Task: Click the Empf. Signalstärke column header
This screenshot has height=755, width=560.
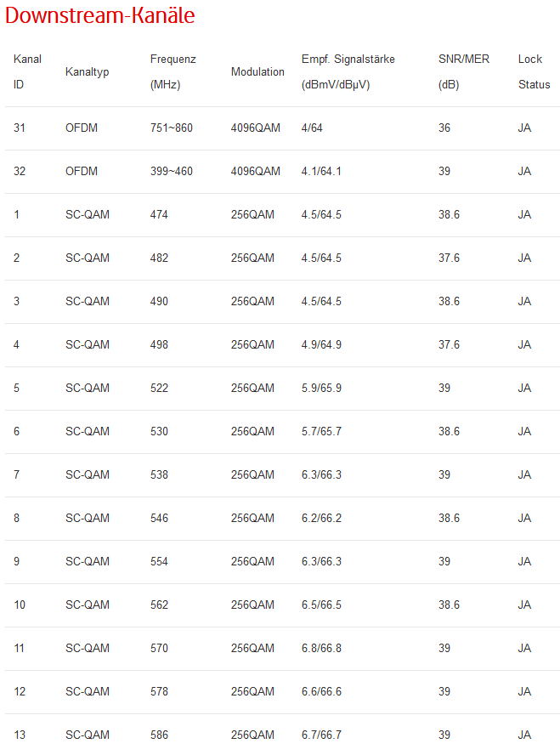Action: tap(348, 71)
